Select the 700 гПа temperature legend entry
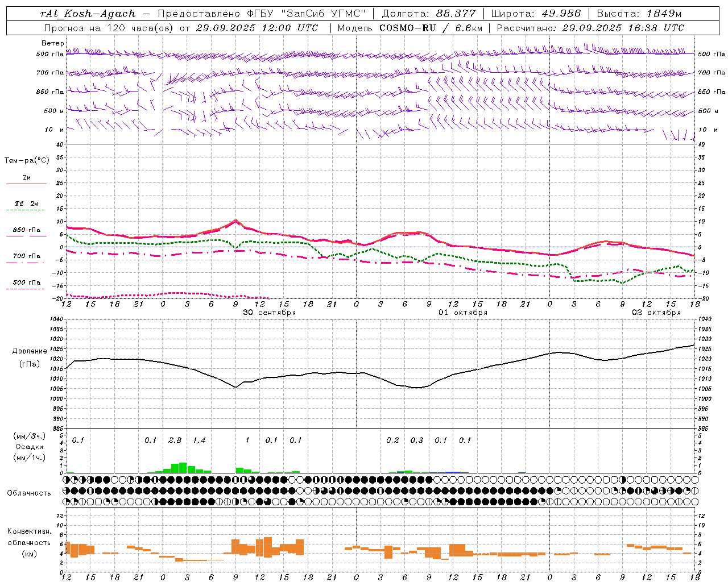This screenshot has height=582, width=728. point(27,256)
